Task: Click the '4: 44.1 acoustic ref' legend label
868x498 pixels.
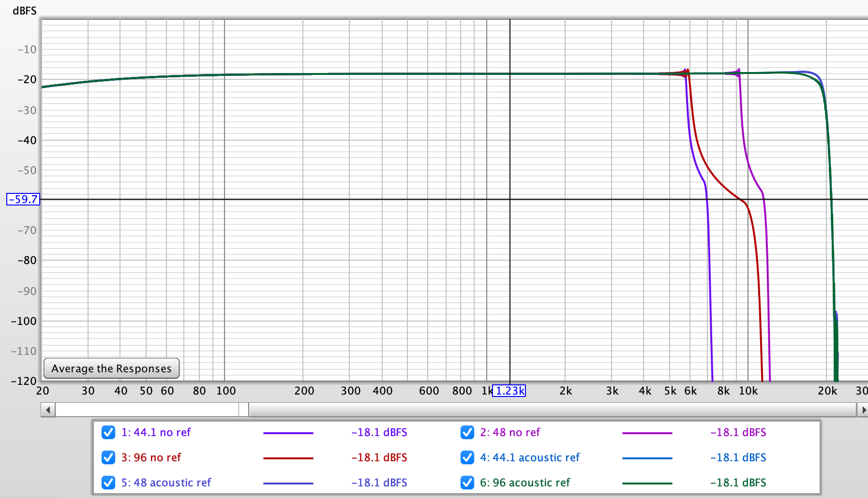Action: point(530,457)
